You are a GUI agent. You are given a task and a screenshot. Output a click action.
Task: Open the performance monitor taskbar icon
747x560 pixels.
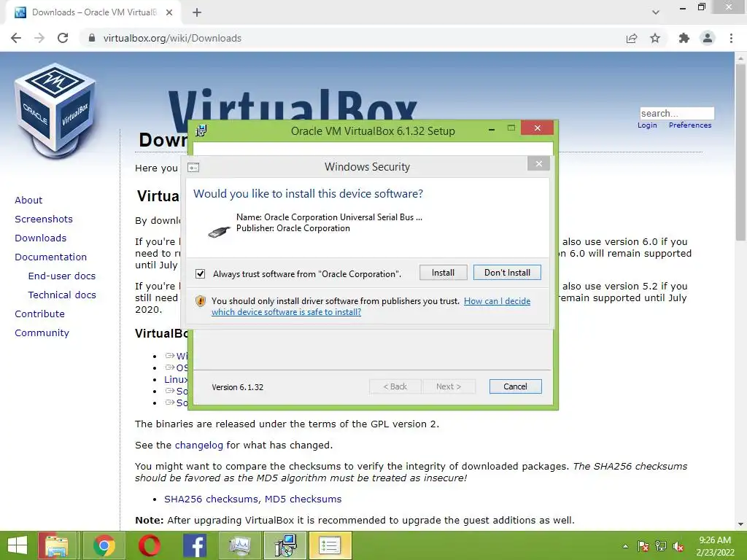(x=239, y=545)
